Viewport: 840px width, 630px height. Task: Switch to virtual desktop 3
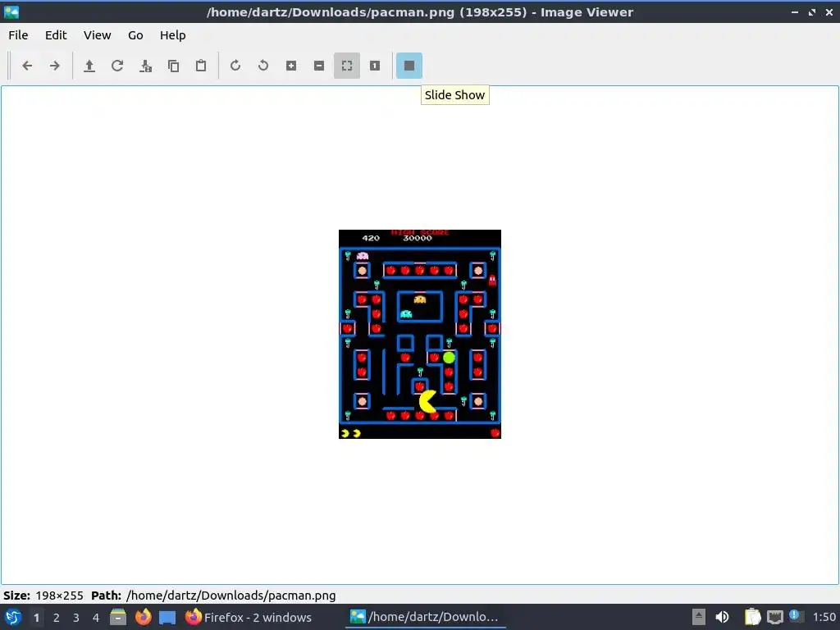(x=76, y=618)
